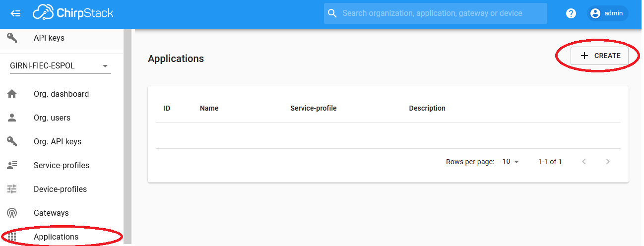Click the home icon for Org. dashboard
Image resolution: width=644 pixels, height=246 pixels.
click(x=12, y=94)
